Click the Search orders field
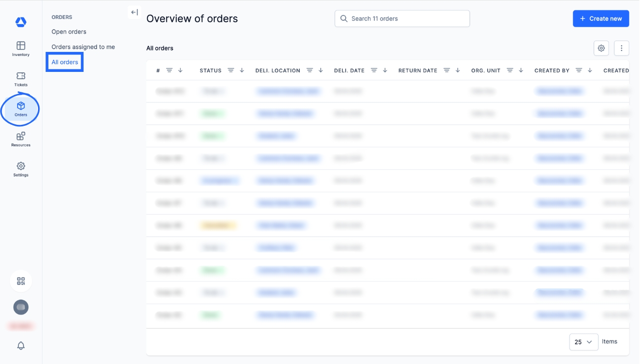 pyautogui.click(x=402, y=18)
